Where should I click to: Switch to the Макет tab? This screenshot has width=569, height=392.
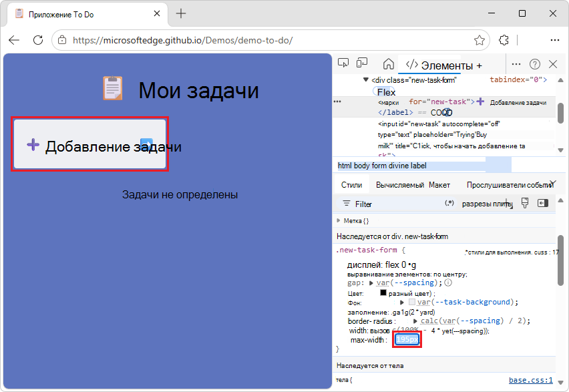(x=439, y=185)
